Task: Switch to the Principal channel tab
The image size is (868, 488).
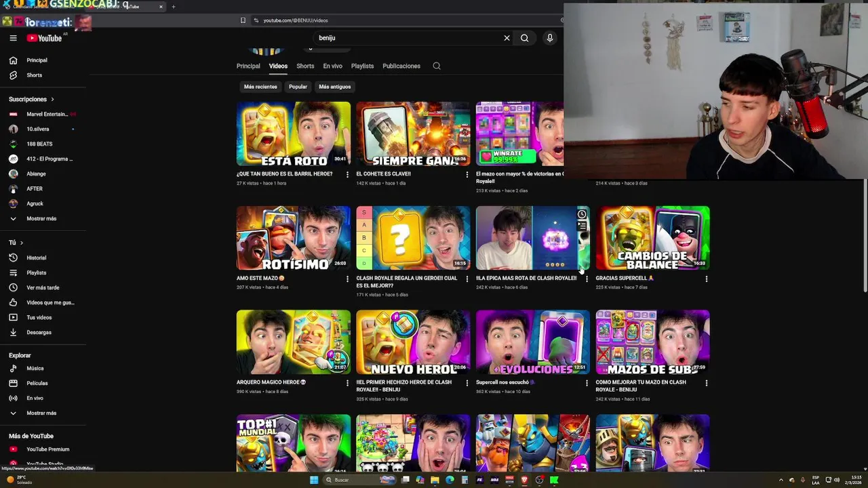Action: 248,66
